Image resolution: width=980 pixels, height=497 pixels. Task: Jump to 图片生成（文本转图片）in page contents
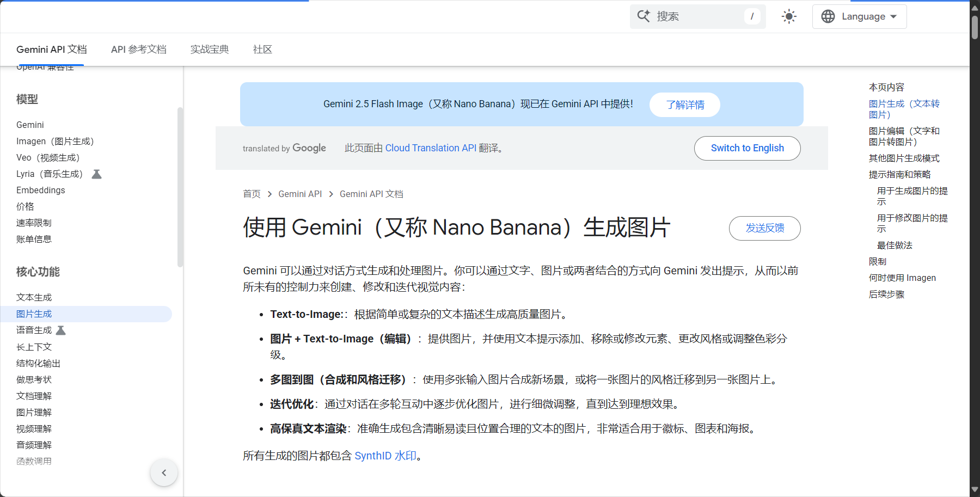[x=904, y=109]
